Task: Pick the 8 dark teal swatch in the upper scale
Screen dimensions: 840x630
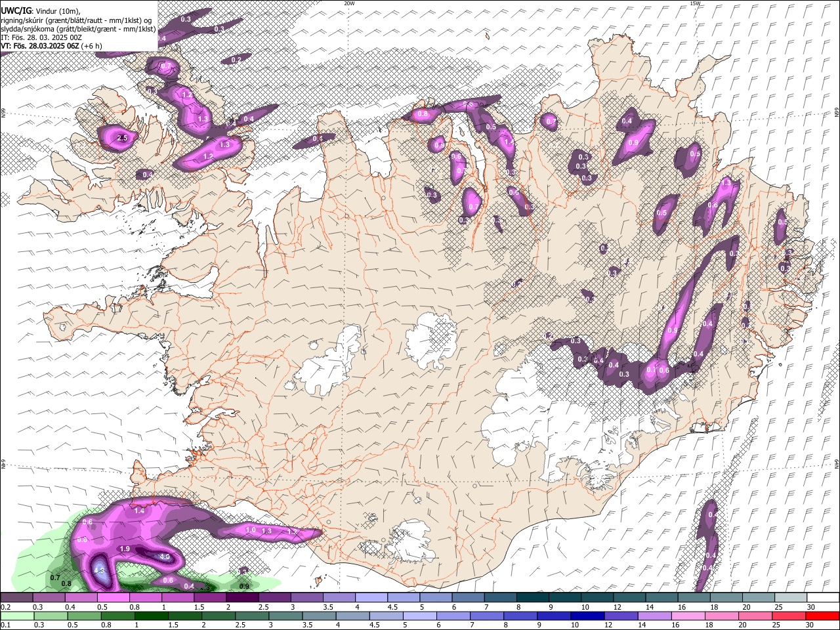Action: click(x=533, y=597)
